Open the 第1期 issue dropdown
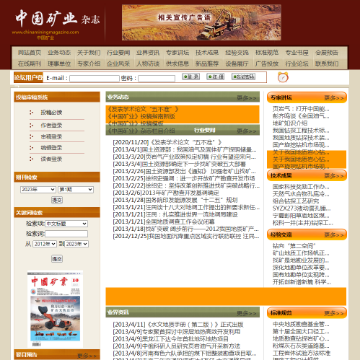The width and height of the screenshot is (360, 360). click(76, 190)
